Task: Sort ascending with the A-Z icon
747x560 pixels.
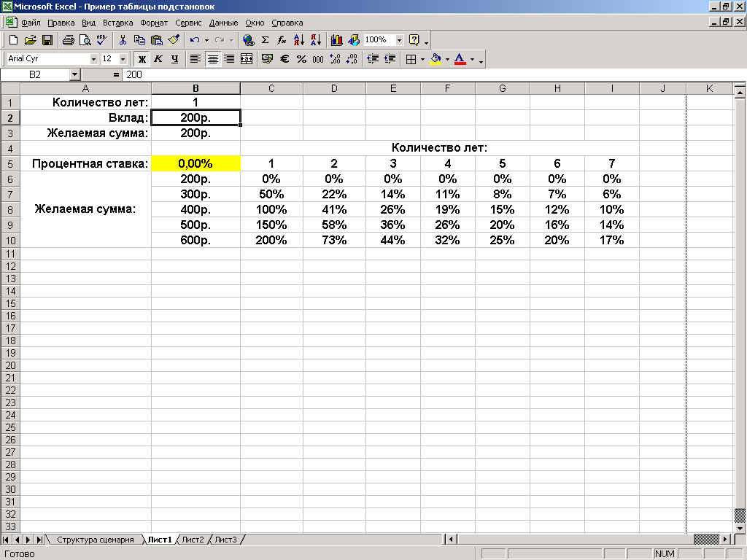Action: click(298, 40)
